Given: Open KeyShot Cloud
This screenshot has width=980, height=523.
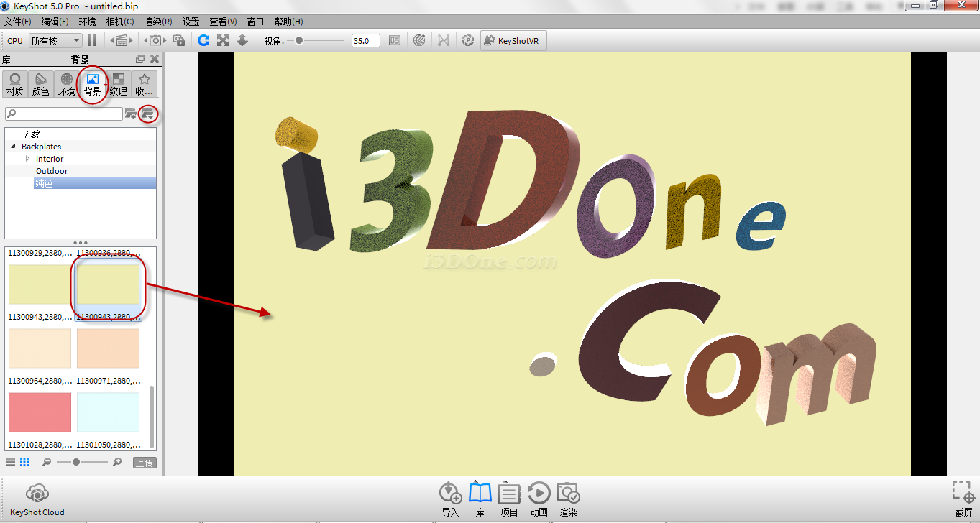Looking at the screenshot, I should 37,499.
